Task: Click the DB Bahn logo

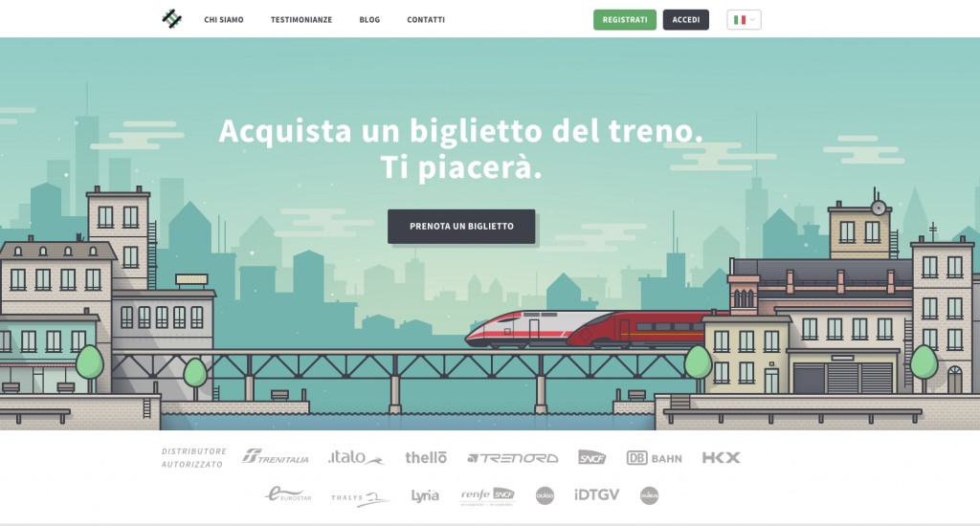Action: 655,458
